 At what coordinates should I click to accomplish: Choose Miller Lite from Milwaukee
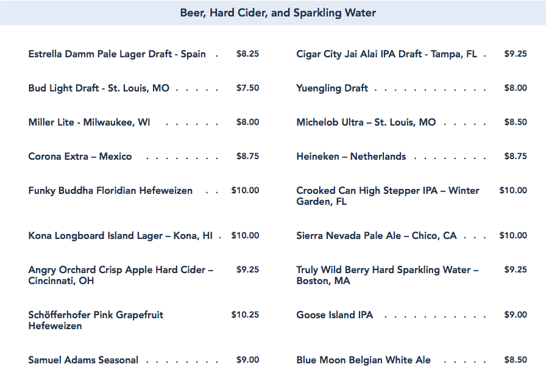pos(89,122)
